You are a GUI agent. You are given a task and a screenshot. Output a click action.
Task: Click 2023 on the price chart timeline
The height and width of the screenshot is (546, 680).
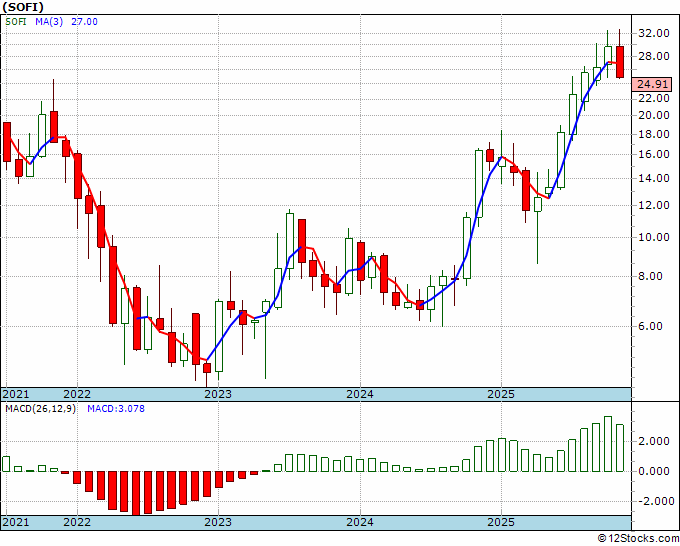pyautogui.click(x=218, y=394)
